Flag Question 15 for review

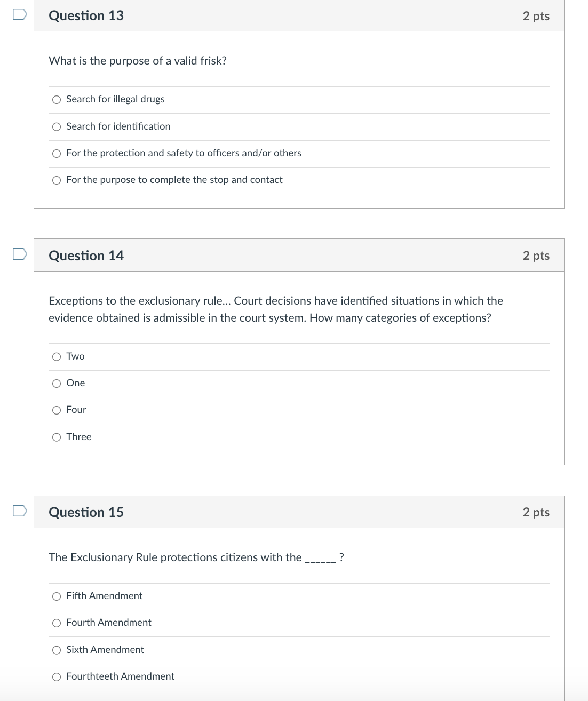click(19, 511)
